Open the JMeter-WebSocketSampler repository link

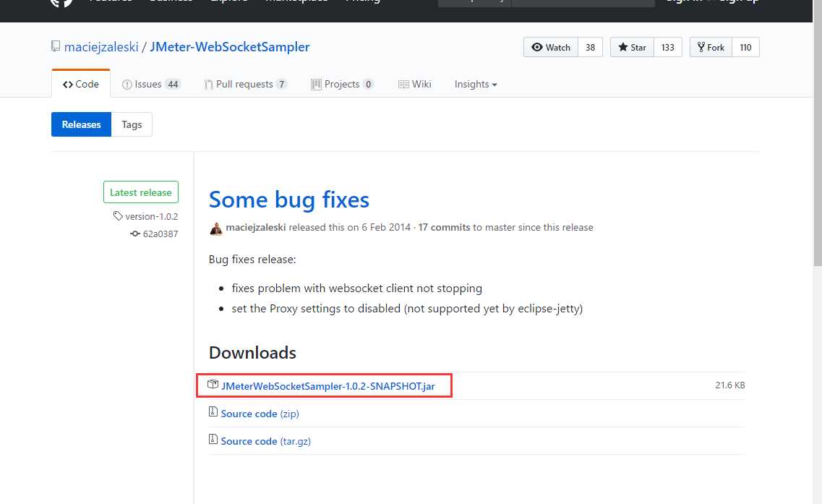[230, 47]
